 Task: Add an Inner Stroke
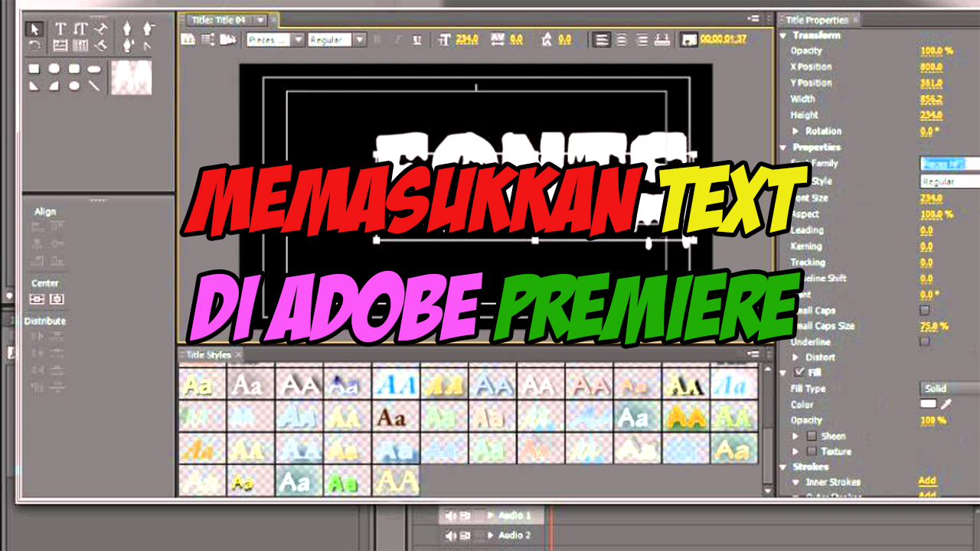[927, 481]
